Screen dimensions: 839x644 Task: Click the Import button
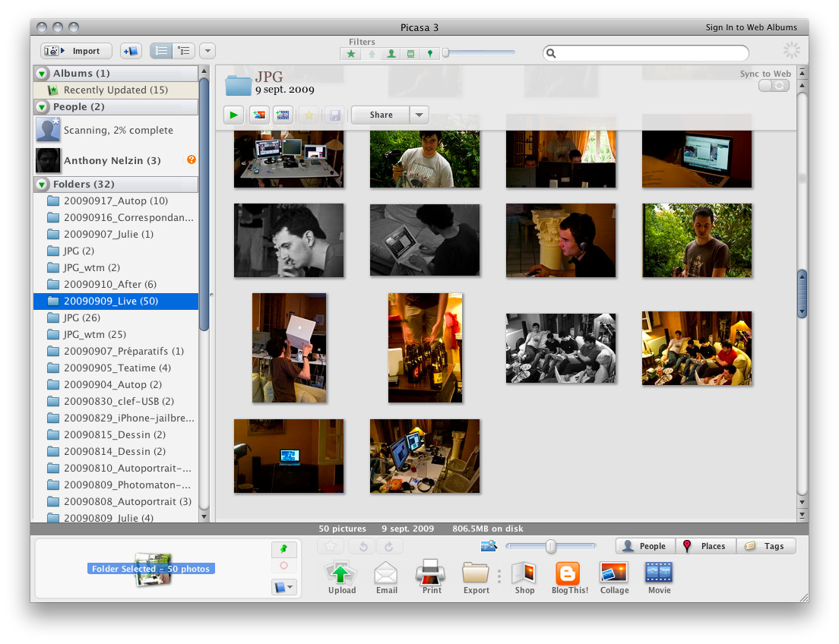(77, 51)
